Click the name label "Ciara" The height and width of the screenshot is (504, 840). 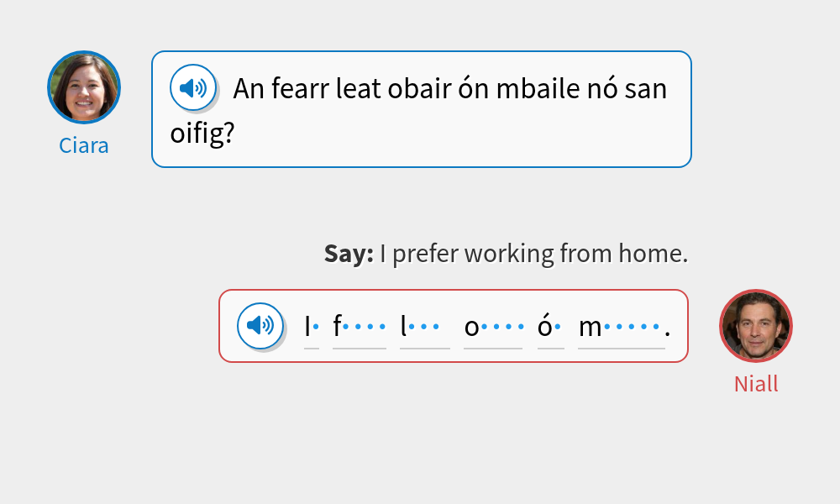84,144
